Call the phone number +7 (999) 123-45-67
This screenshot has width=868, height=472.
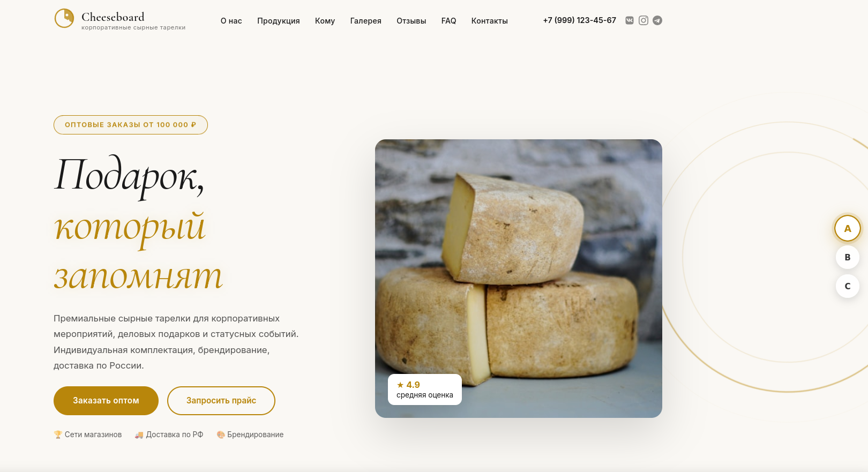coord(580,20)
